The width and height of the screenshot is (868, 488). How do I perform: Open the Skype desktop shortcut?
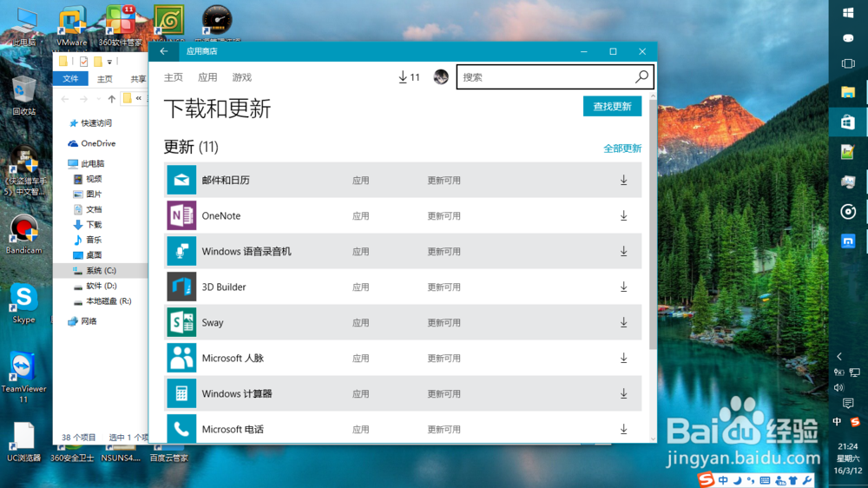click(x=23, y=304)
